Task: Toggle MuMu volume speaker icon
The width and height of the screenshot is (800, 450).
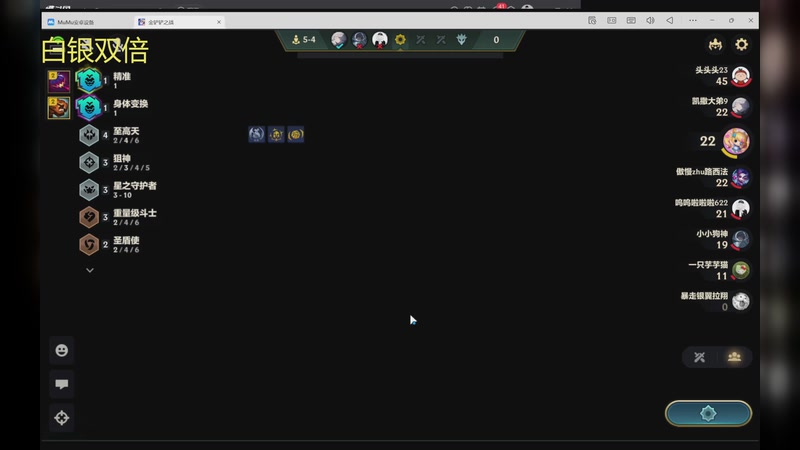Action: 650,20
